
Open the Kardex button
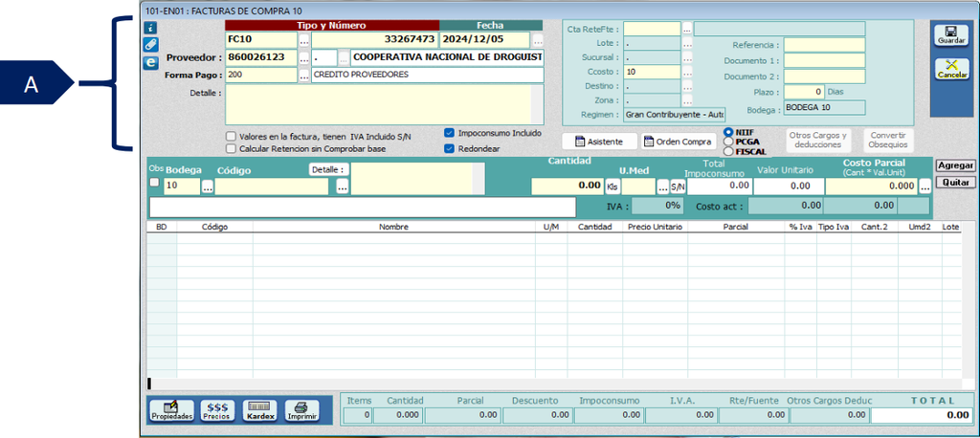coord(260,410)
